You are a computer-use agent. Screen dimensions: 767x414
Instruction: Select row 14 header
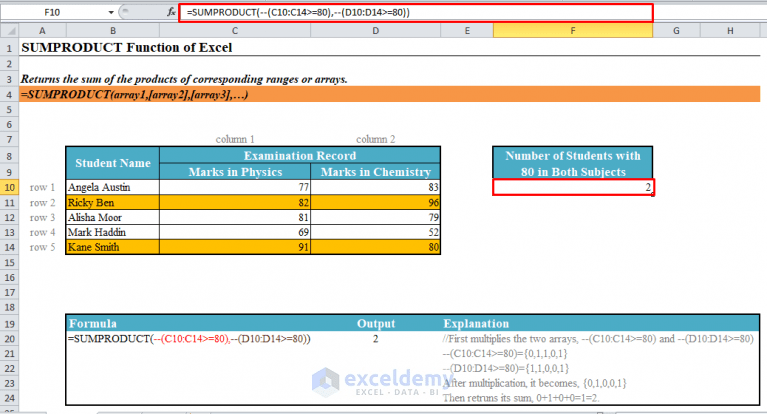coord(9,247)
